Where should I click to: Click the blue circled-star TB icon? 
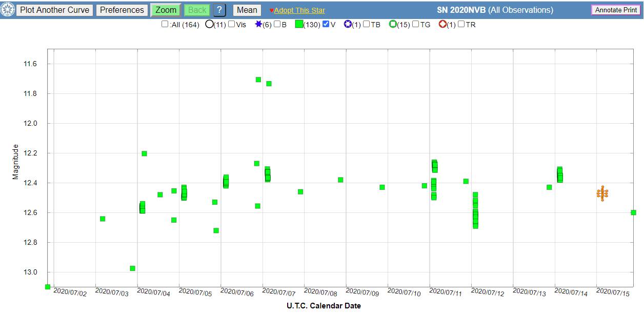pos(348,24)
